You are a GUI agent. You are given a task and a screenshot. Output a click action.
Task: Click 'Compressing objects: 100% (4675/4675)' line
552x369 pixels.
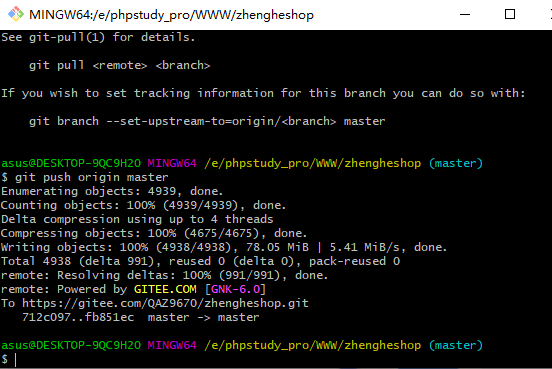click(x=154, y=233)
